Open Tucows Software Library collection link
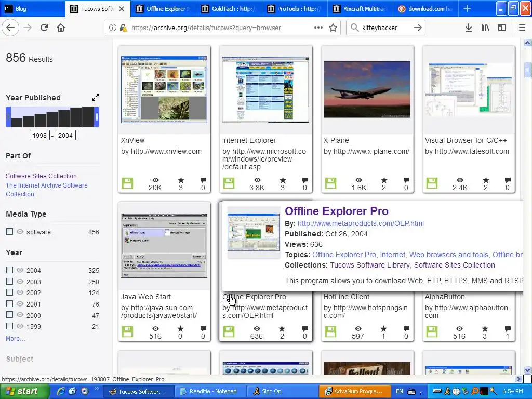The width and height of the screenshot is (532, 399). [x=370, y=265]
